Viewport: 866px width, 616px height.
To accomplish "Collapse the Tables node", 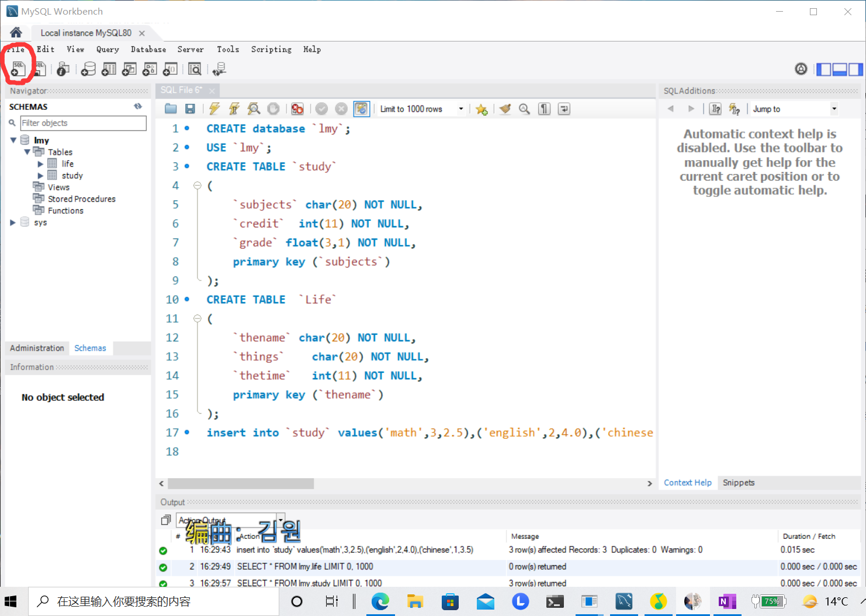I will pyautogui.click(x=27, y=152).
